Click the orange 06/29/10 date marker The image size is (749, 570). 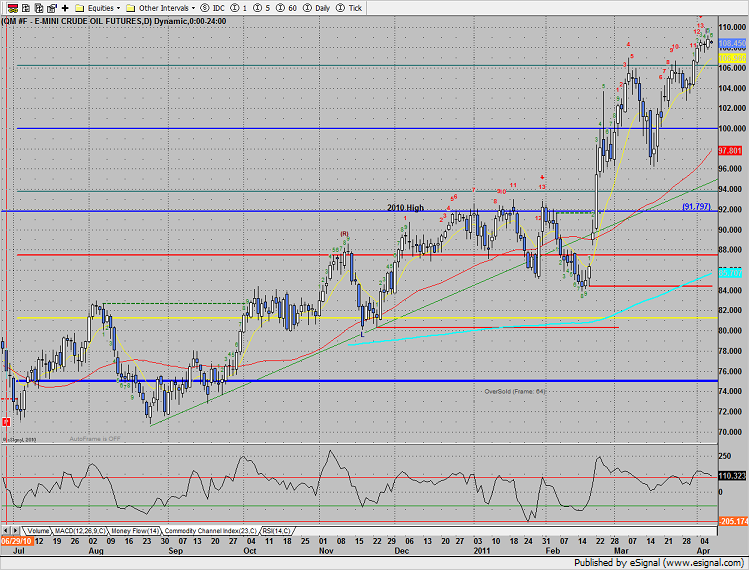(17, 541)
